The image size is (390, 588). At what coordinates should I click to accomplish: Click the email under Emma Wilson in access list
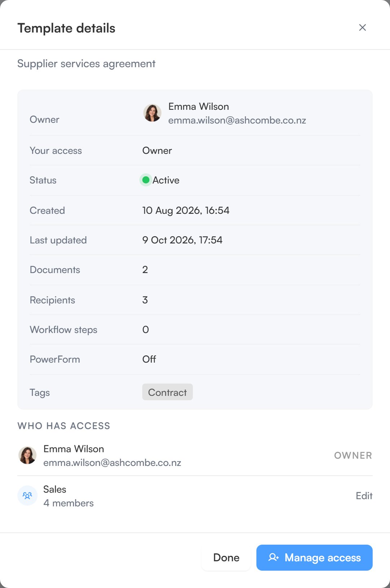point(112,463)
